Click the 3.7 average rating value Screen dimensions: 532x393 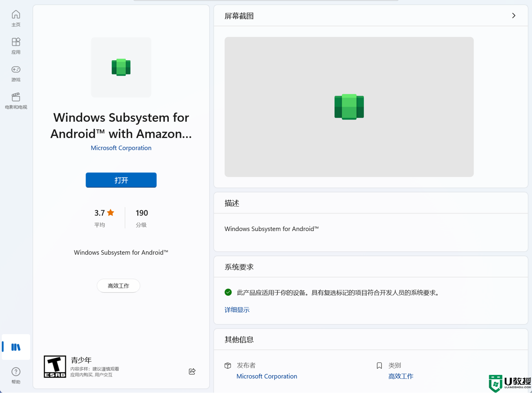(99, 213)
